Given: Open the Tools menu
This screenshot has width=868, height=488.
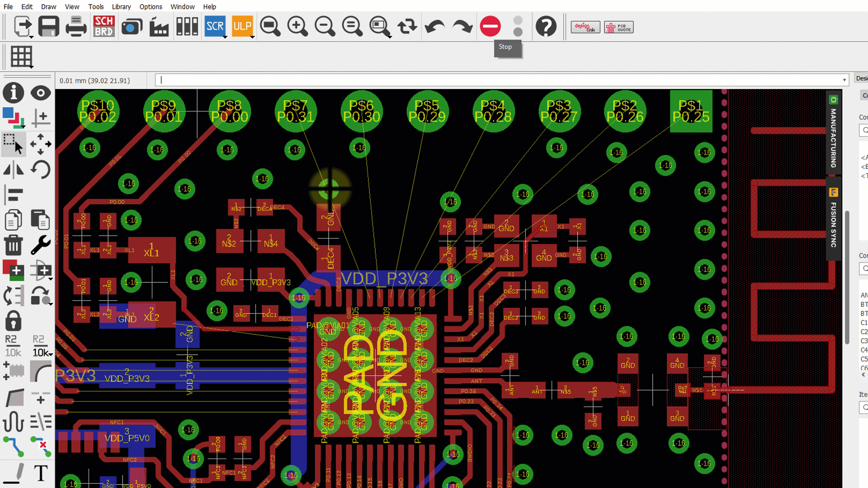Looking at the screenshot, I should [96, 7].
